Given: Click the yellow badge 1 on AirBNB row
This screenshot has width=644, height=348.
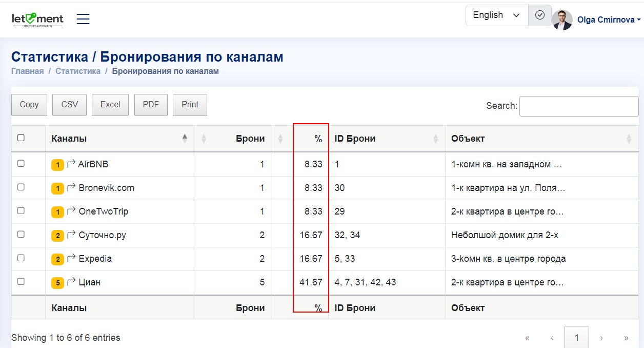Looking at the screenshot, I should (57, 165).
